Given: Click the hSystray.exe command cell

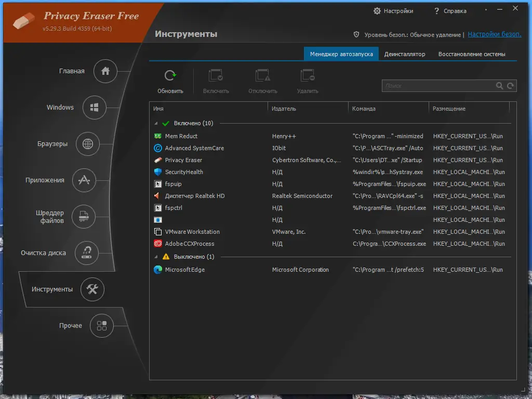Looking at the screenshot, I should click(388, 172).
